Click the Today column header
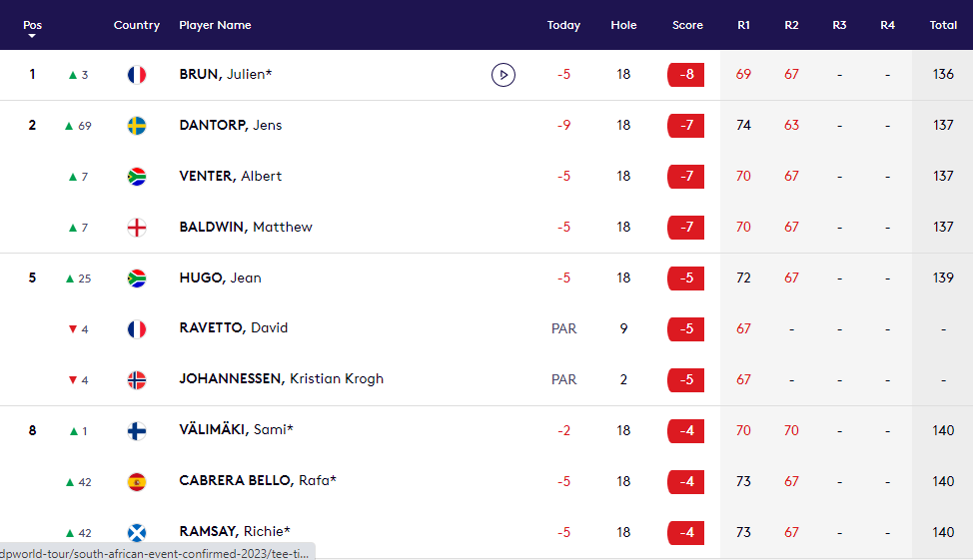Screen dimensions: 973x560 pyautogui.click(x=563, y=25)
